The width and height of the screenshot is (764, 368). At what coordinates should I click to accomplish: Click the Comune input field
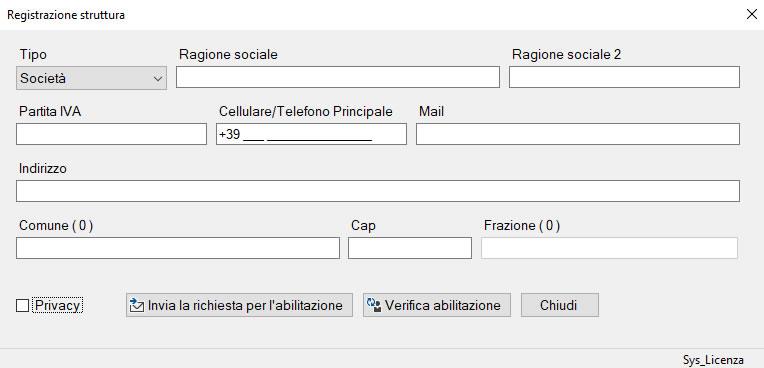pos(178,248)
